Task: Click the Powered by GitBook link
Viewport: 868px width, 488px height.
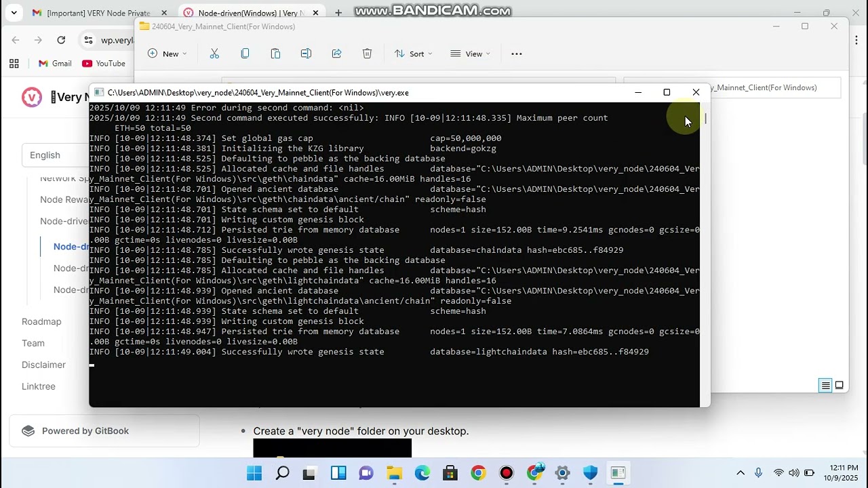Action: (x=104, y=430)
